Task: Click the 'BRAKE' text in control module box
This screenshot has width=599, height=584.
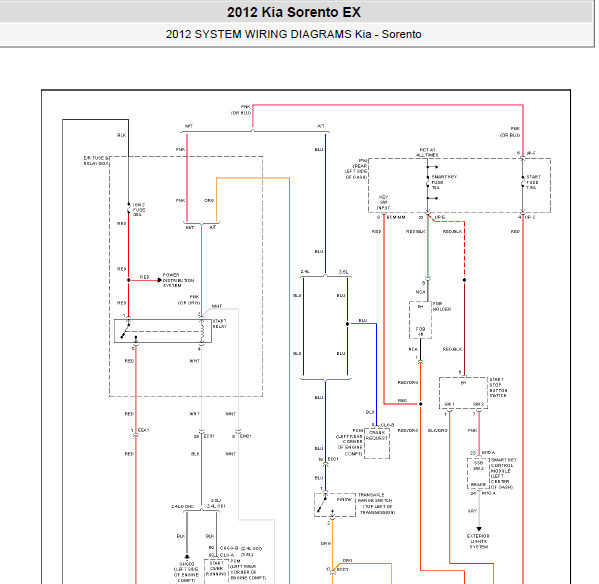Action: click(478, 484)
